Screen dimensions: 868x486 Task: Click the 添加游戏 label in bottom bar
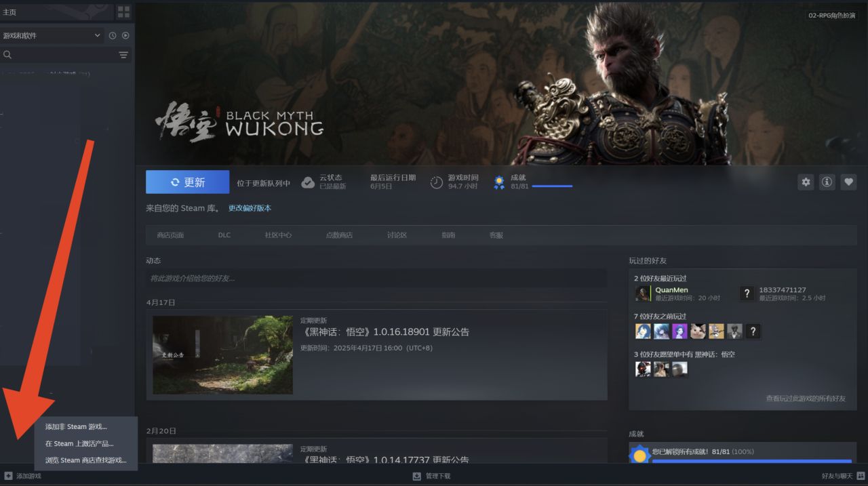pos(28,477)
